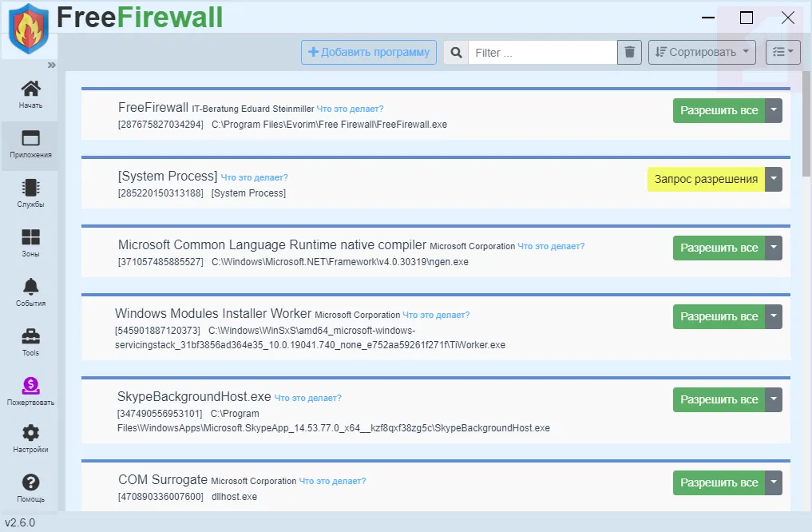Click Разрешить все for COM Surrogate

pyautogui.click(x=719, y=482)
